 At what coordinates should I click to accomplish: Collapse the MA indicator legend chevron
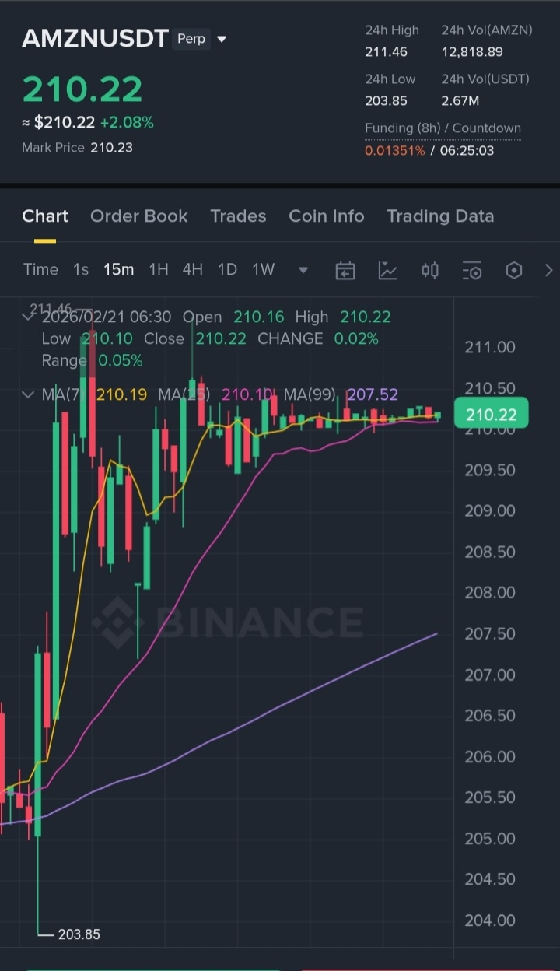click(29, 394)
